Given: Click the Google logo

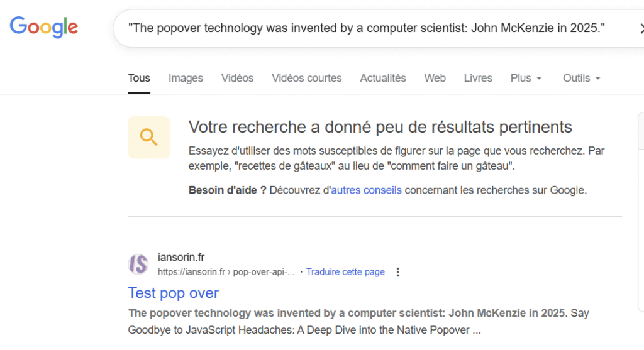Looking at the screenshot, I should (x=44, y=27).
